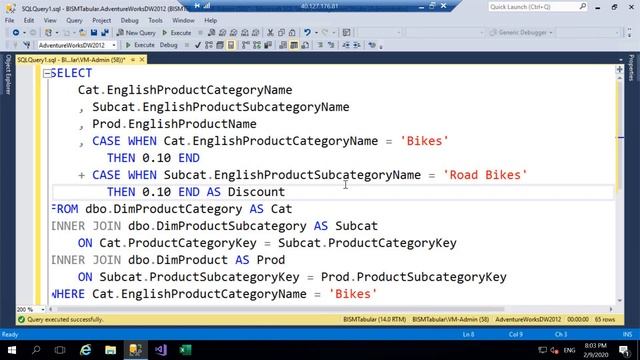
Task: Toggle Include Actual Execution Plan
Action: (x=246, y=45)
